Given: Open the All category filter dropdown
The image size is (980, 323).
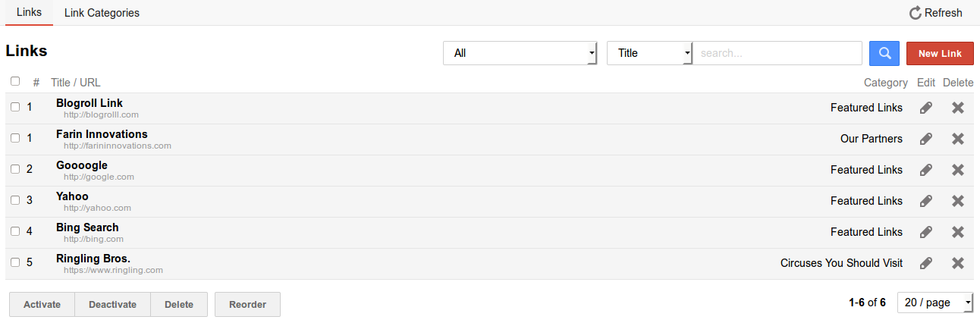Looking at the screenshot, I should tap(520, 53).
